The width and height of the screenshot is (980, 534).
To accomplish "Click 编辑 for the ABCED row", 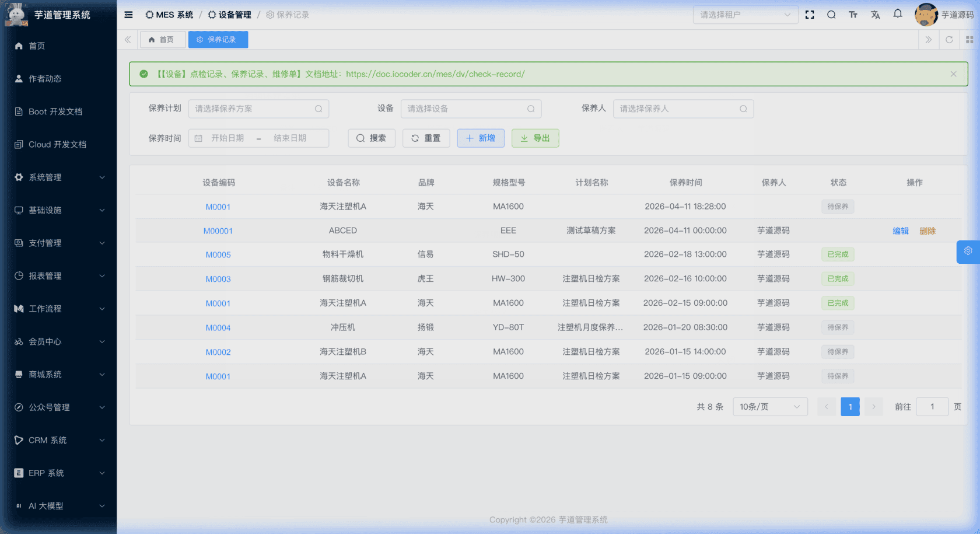I will (900, 231).
